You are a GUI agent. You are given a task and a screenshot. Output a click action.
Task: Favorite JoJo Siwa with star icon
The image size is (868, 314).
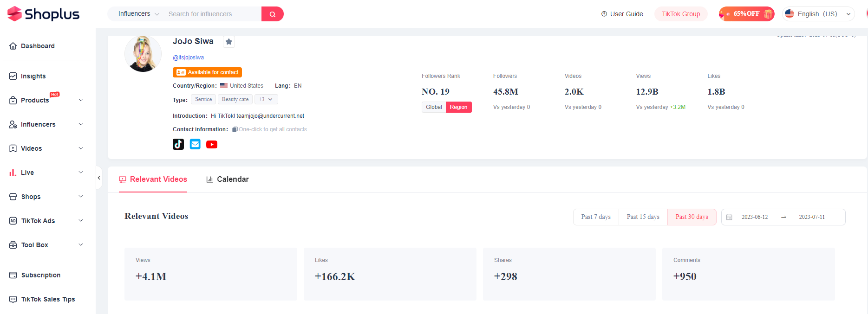tap(229, 42)
